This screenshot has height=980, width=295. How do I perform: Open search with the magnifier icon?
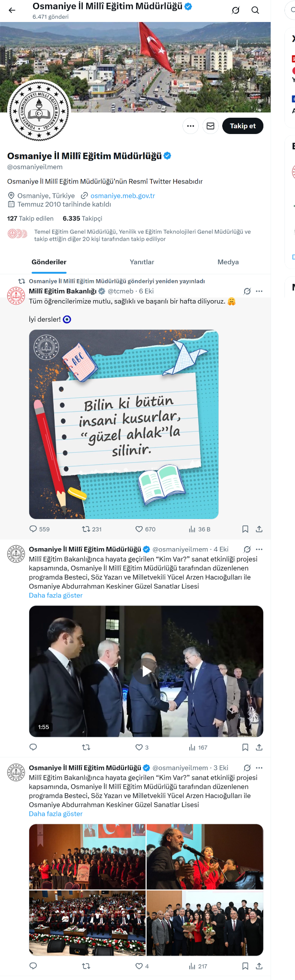pos(255,10)
